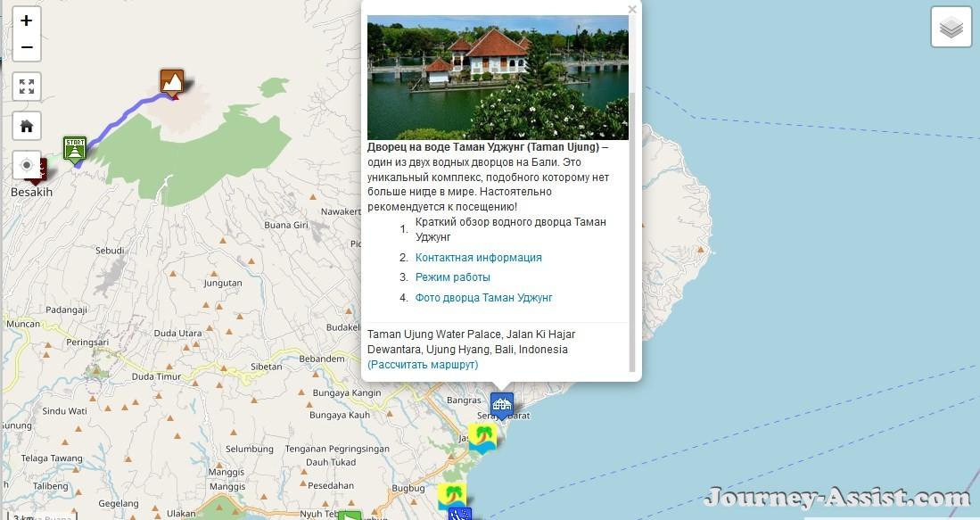The height and width of the screenshot is (520, 980).
Task: Select the mountain peak marker
Action: pyautogui.click(x=172, y=82)
